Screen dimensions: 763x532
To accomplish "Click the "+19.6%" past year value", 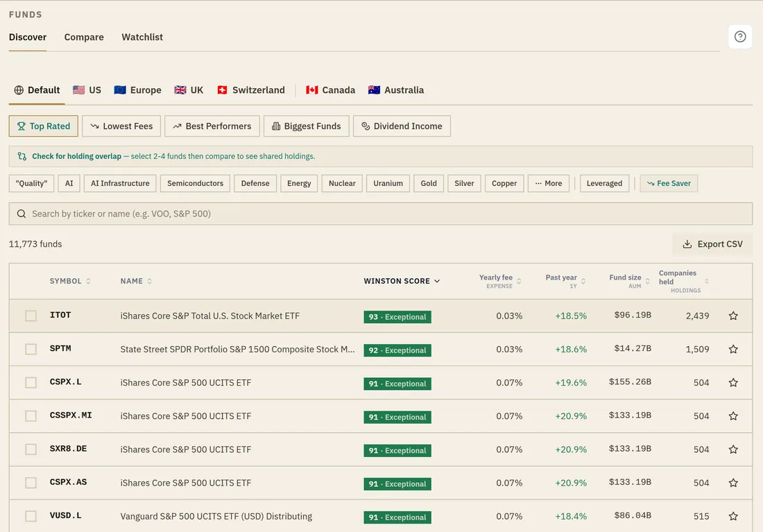I will click(x=571, y=383).
